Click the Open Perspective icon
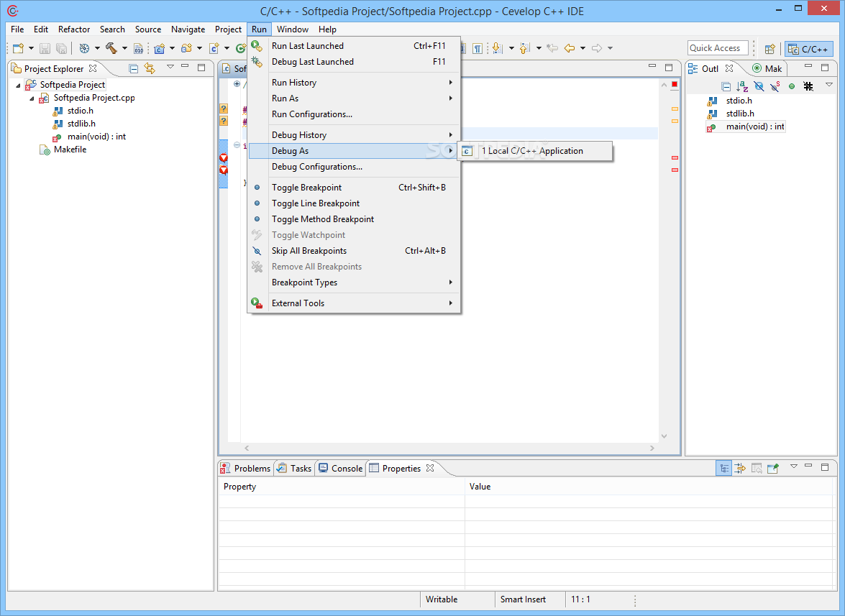The width and height of the screenshot is (845, 616). pos(769,49)
